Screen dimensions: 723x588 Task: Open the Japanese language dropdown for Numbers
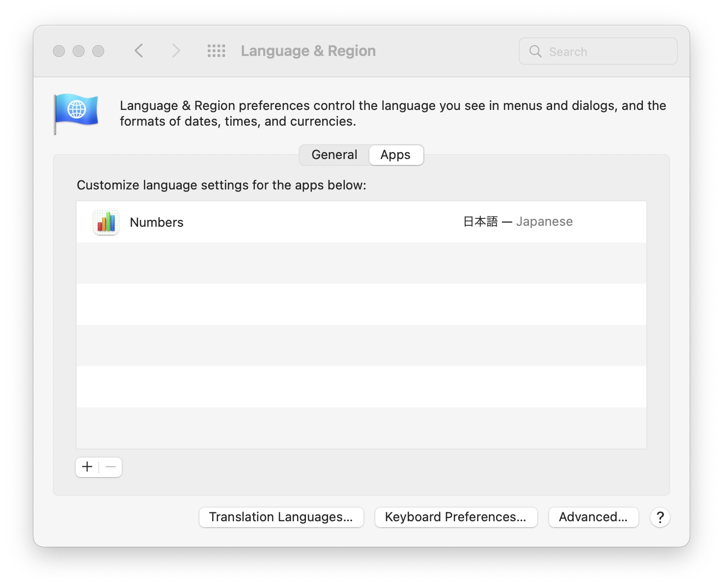click(518, 222)
